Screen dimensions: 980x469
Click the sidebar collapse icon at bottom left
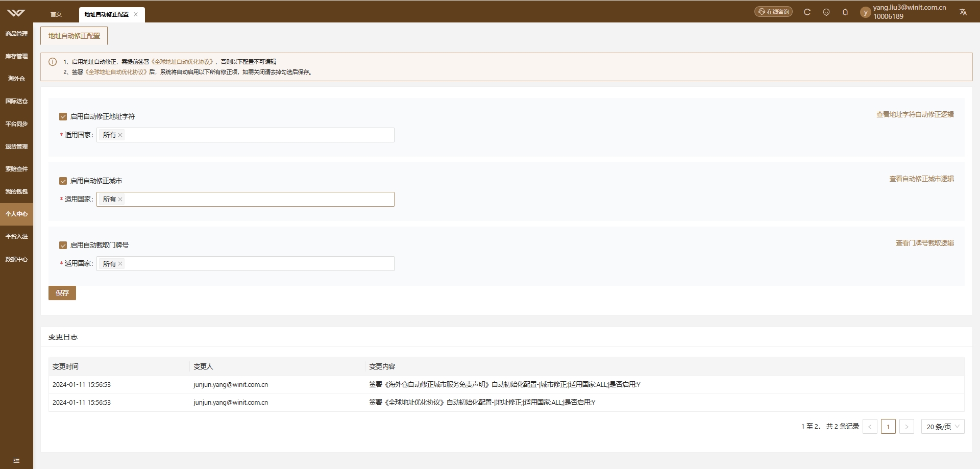coord(16,460)
